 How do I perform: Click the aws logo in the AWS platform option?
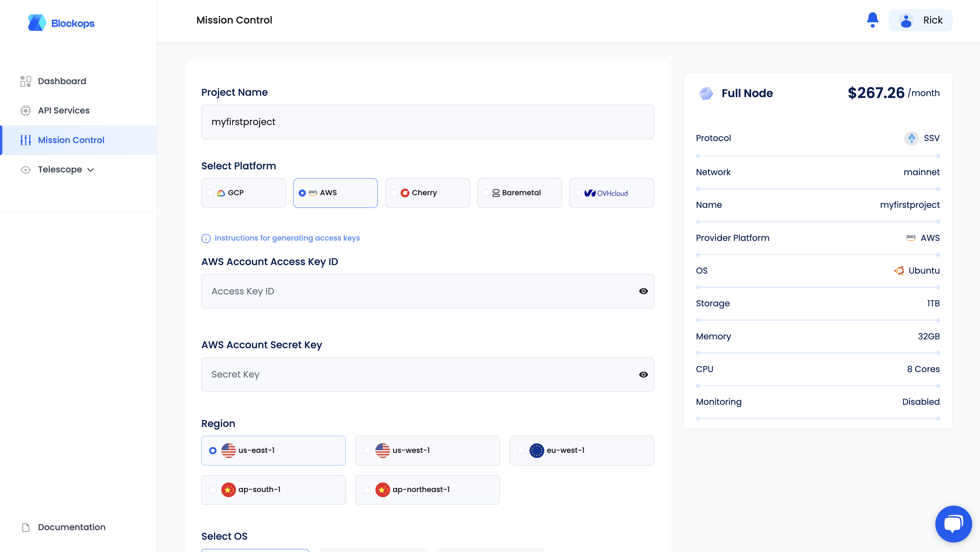click(x=313, y=193)
